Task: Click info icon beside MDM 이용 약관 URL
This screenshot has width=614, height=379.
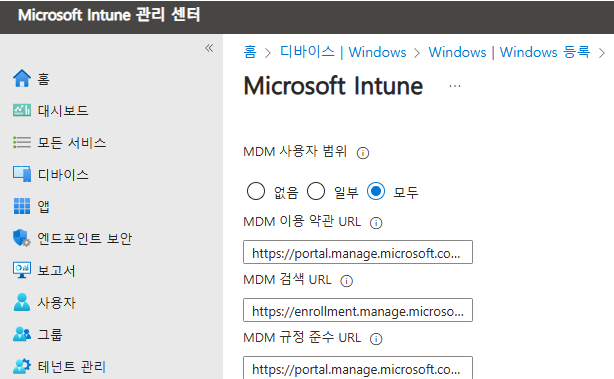Action: pyautogui.click(x=376, y=223)
